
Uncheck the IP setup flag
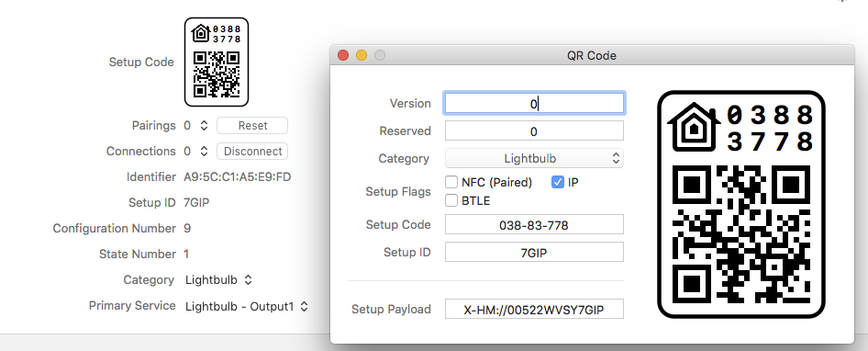pos(558,182)
